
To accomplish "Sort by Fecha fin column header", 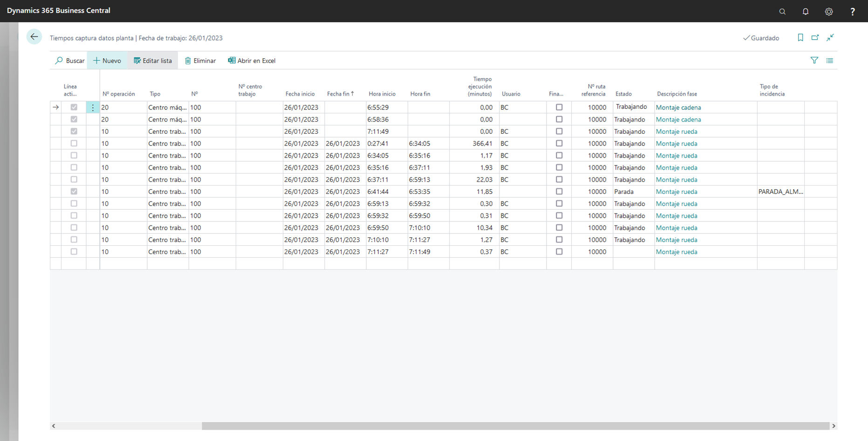I will (x=341, y=94).
